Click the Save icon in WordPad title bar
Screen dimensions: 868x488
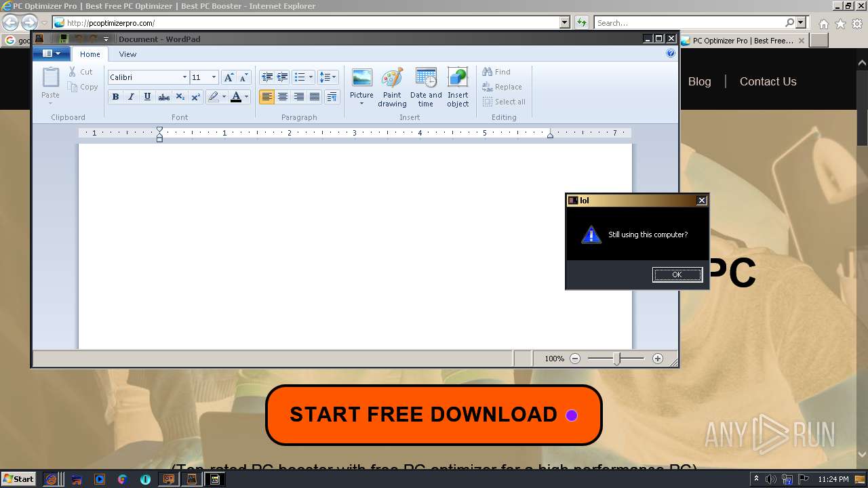pos(63,39)
